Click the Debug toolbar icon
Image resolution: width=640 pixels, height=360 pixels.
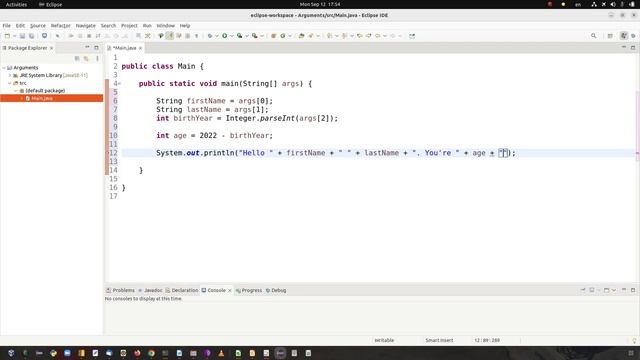click(x=209, y=36)
